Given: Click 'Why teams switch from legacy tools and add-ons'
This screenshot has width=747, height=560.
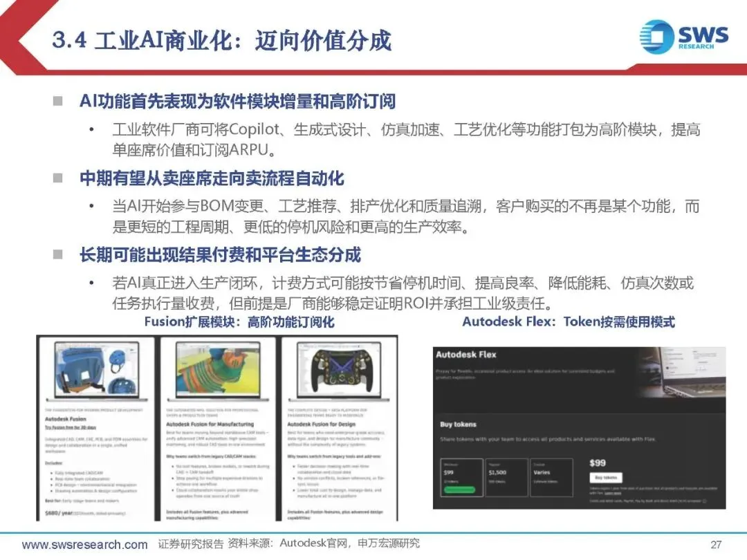Looking at the screenshot, I should [x=334, y=456].
